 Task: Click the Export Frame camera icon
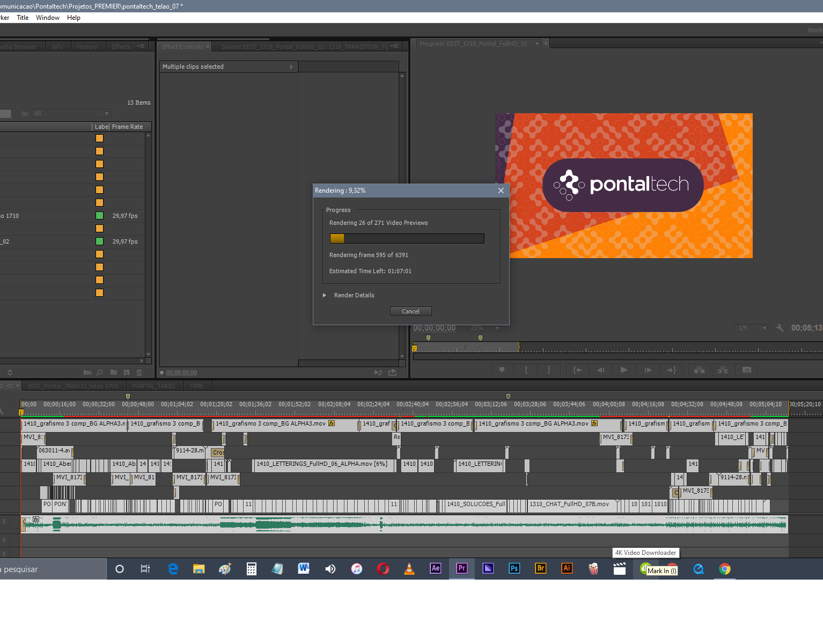point(747,370)
